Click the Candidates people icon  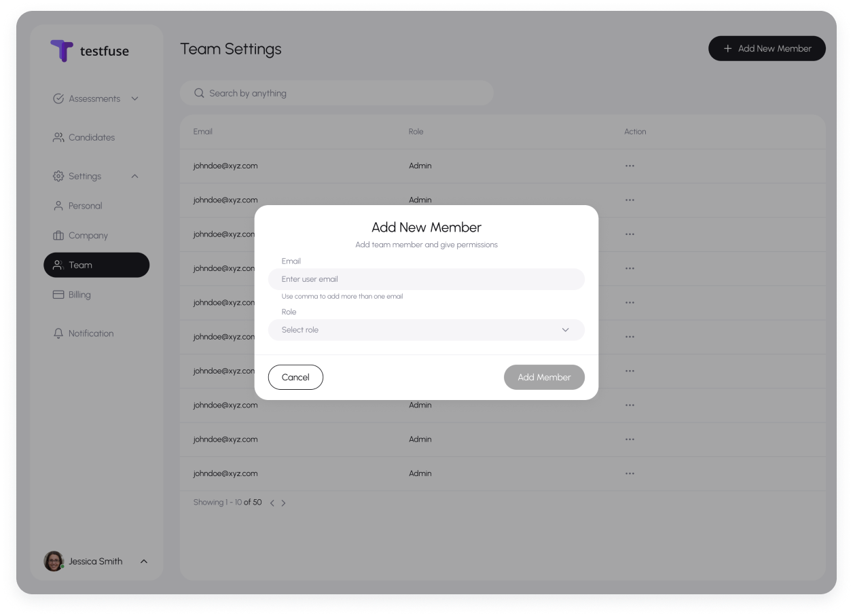[x=58, y=137]
